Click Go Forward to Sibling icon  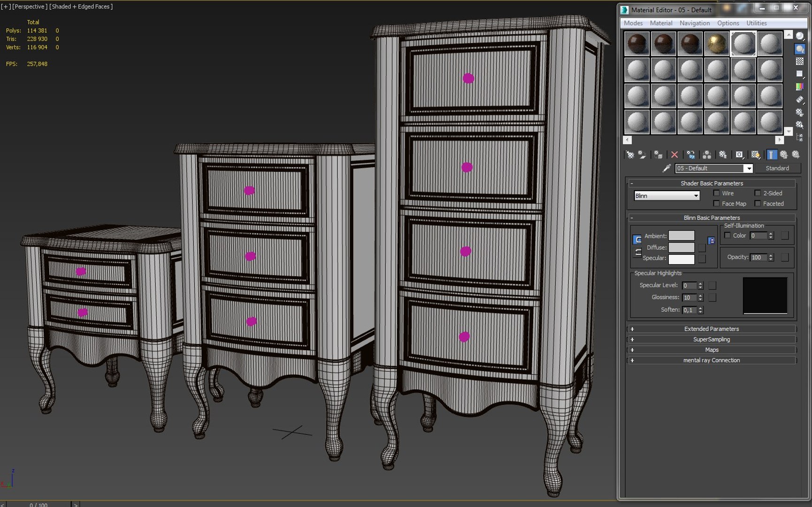(x=796, y=154)
